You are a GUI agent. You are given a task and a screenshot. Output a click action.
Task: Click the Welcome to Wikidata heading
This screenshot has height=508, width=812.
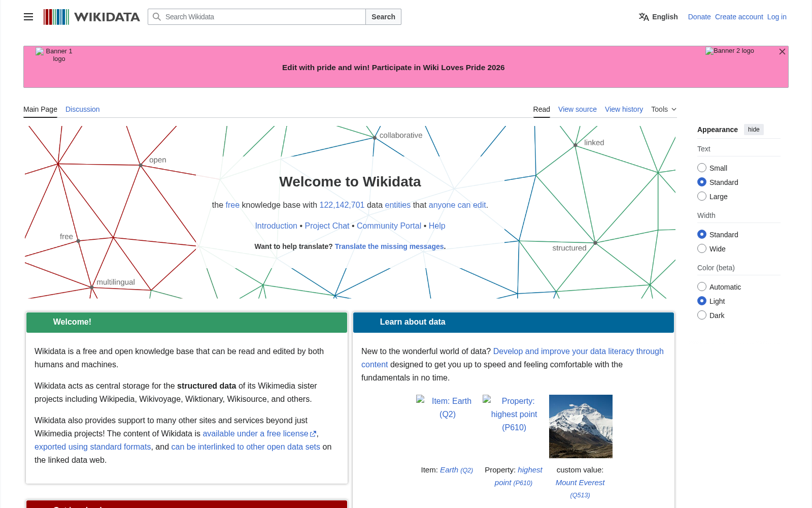point(350,181)
